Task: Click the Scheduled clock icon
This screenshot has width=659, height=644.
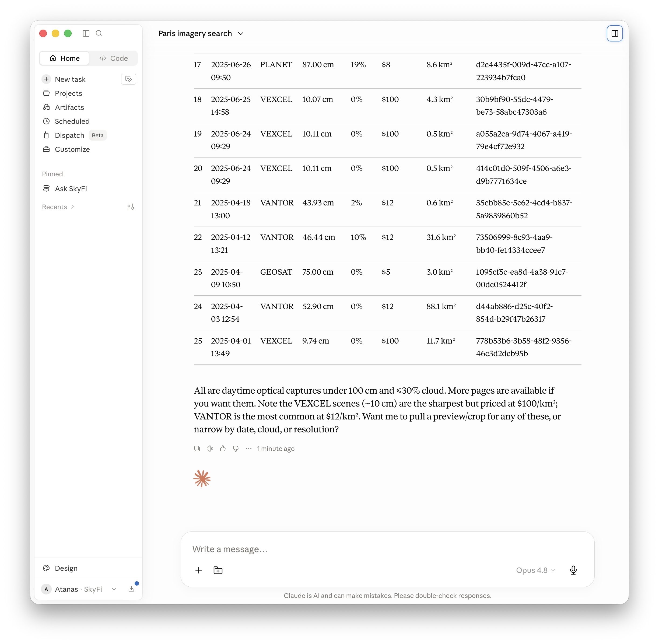Action: point(46,121)
